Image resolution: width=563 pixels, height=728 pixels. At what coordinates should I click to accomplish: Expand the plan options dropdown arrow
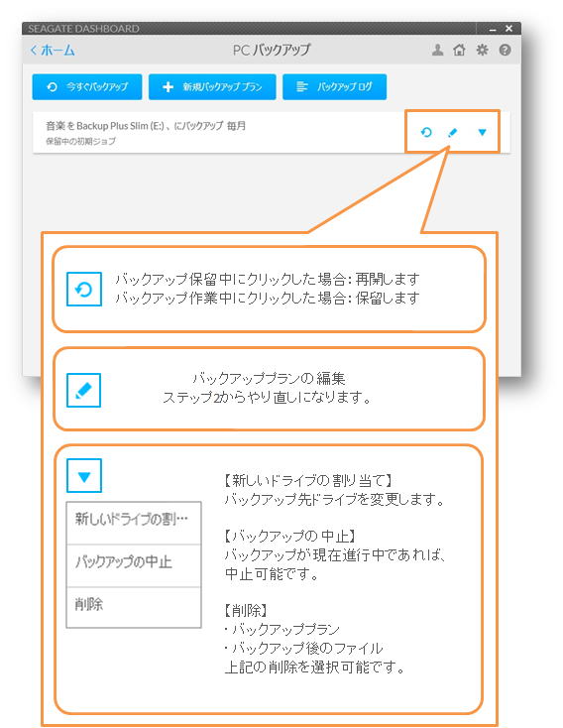pyautogui.click(x=483, y=132)
